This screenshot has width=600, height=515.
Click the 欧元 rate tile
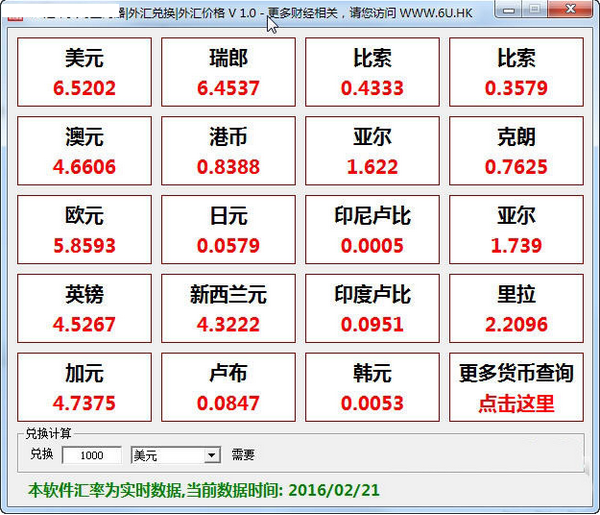point(84,230)
